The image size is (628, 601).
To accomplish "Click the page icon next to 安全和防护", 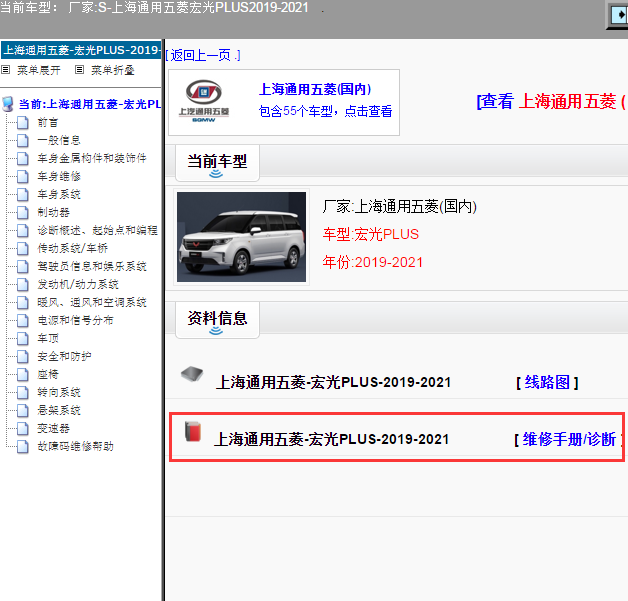I will [23, 356].
